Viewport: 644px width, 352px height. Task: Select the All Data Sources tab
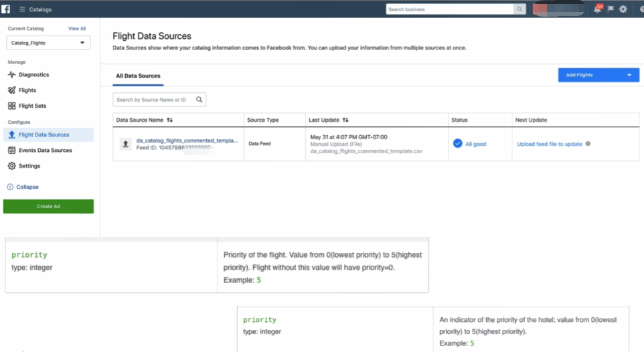pyautogui.click(x=138, y=76)
